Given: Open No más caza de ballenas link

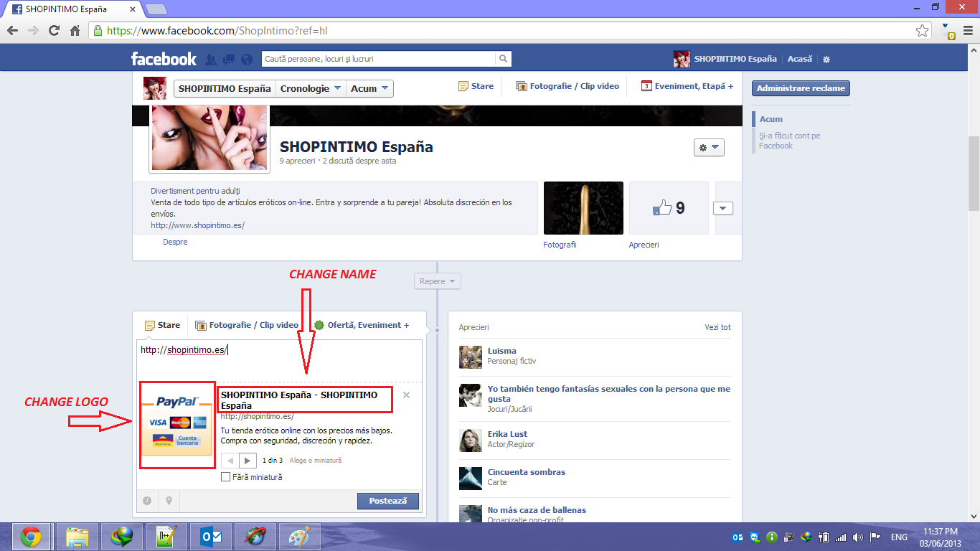Looking at the screenshot, I should (x=537, y=510).
